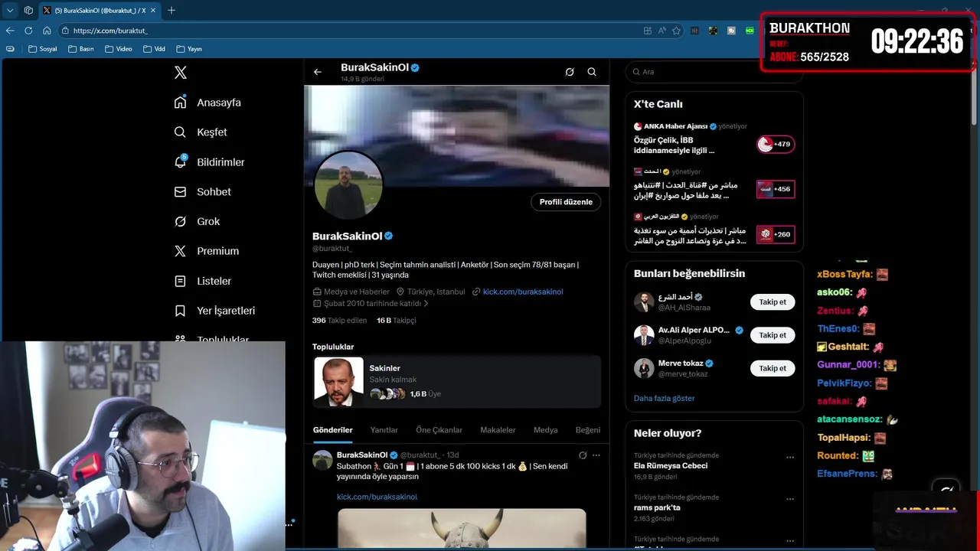Open Yayın bookmarks folder

point(189,49)
